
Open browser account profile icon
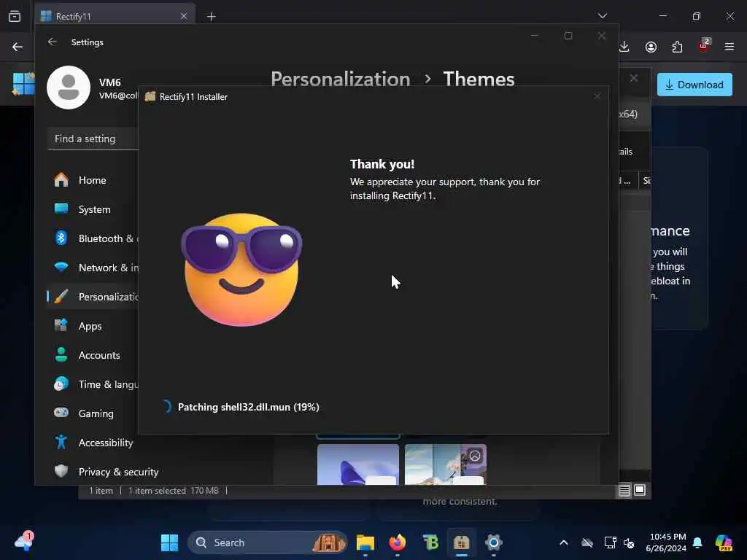pos(651,47)
